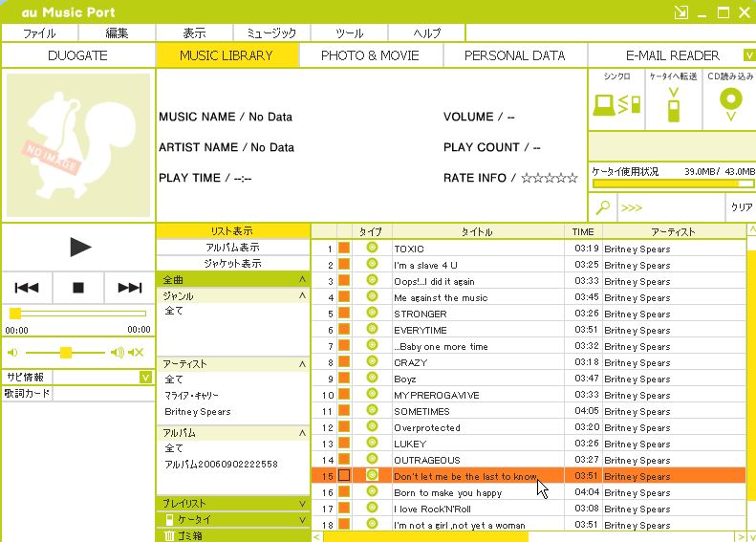Mute audio with the speaker X icon
Image resolution: width=756 pixels, height=542 pixels.
(x=136, y=353)
